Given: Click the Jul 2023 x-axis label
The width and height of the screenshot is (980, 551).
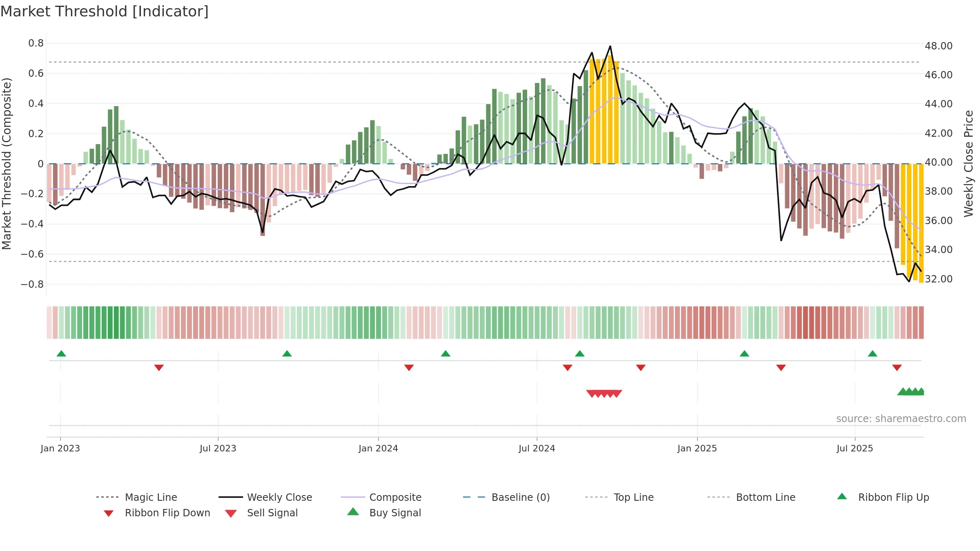Looking at the screenshot, I should pos(218,448).
